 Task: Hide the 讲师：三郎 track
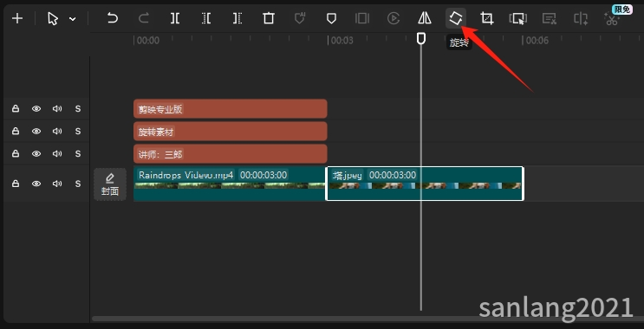tap(36, 153)
